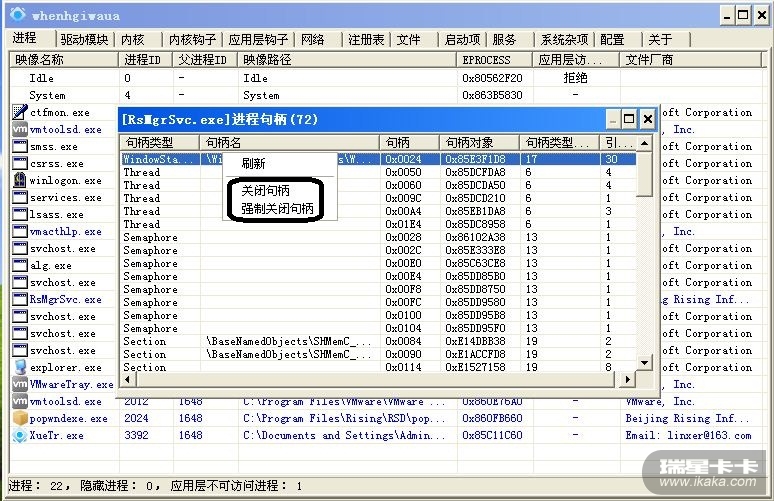
Task: Select the winlogon.exe process icon
Action: point(20,180)
